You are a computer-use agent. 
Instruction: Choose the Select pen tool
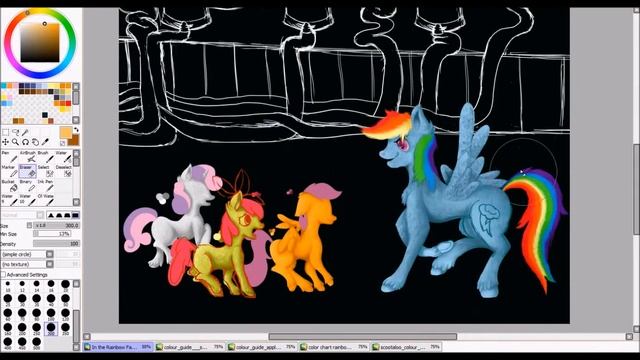46,171
